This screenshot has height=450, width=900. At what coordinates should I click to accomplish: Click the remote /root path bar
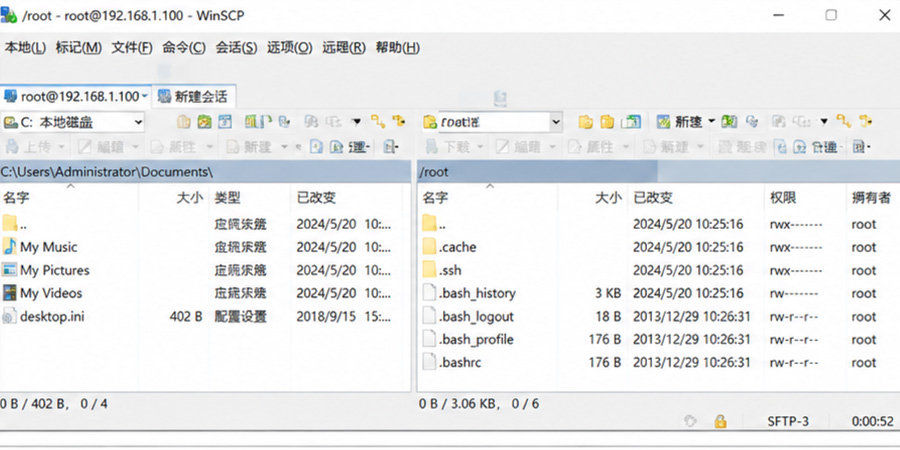click(658, 172)
